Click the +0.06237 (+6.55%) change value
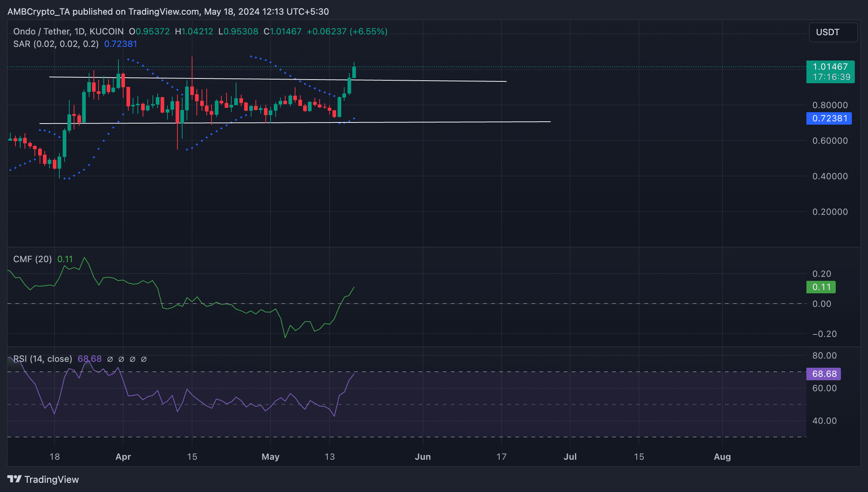The height and width of the screenshot is (492, 868). pyautogui.click(x=347, y=32)
